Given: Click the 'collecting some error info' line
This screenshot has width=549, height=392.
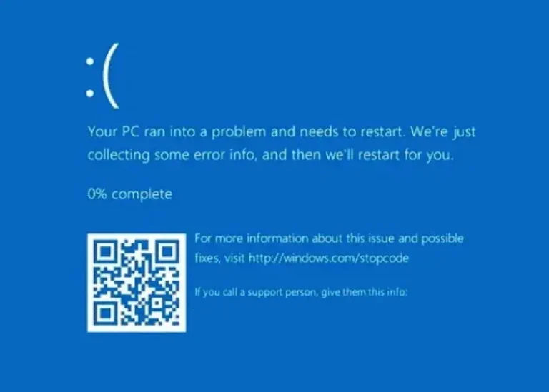Looking at the screenshot, I should 271,154.
